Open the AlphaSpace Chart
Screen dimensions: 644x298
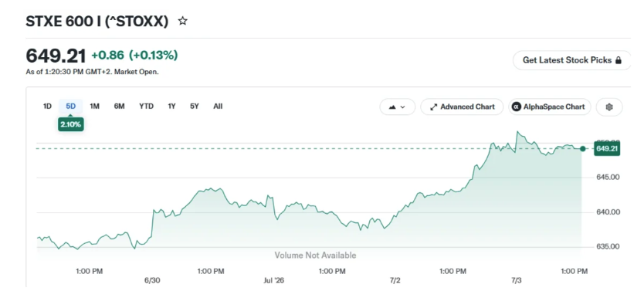tap(550, 107)
